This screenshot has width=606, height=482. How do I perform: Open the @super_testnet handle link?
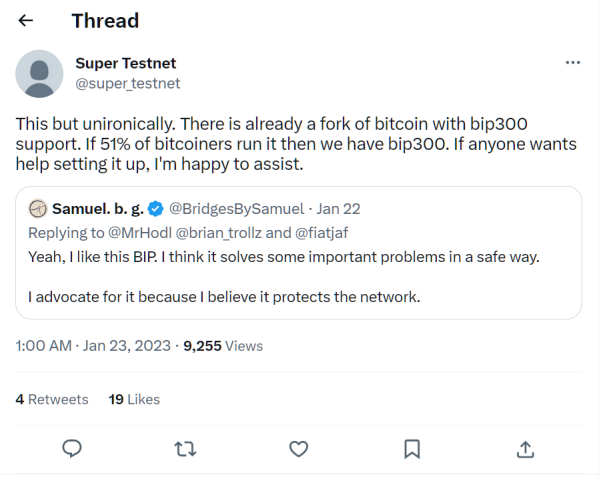point(128,84)
